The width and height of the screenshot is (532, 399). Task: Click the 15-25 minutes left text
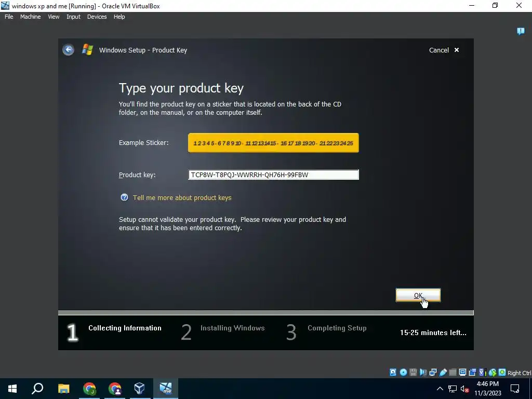coord(433,332)
